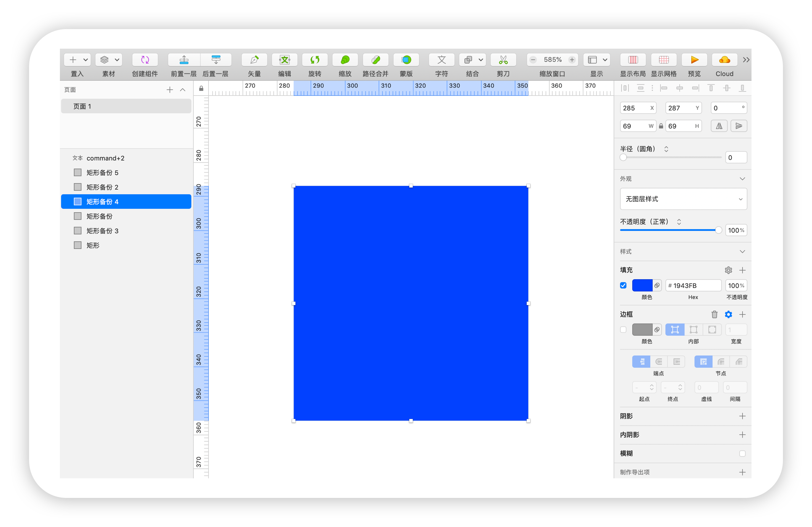
Task: Select the 矢量 vector pen tool
Action: tap(254, 60)
